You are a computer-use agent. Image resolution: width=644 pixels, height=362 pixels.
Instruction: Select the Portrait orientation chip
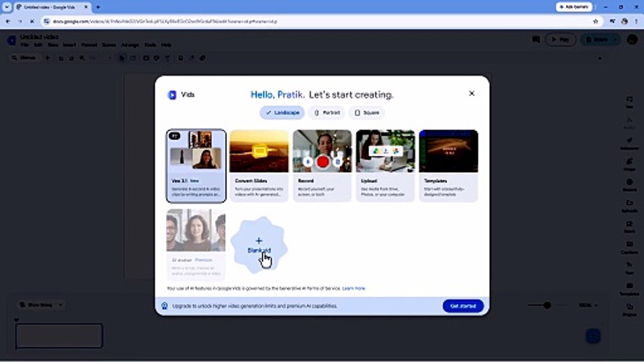click(x=327, y=113)
